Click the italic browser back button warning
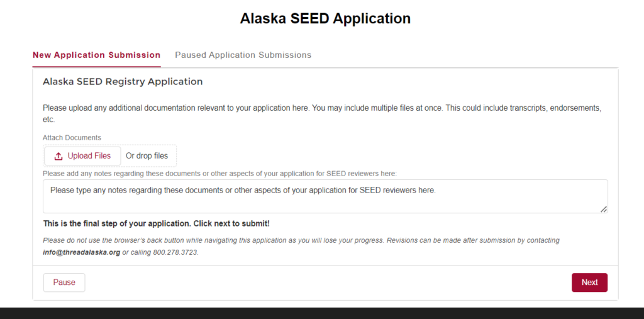The width and height of the screenshot is (644, 319). pos(301,246)
